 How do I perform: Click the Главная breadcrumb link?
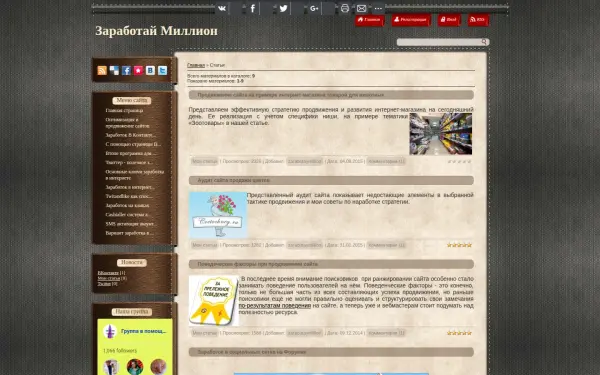pos(196,65)
